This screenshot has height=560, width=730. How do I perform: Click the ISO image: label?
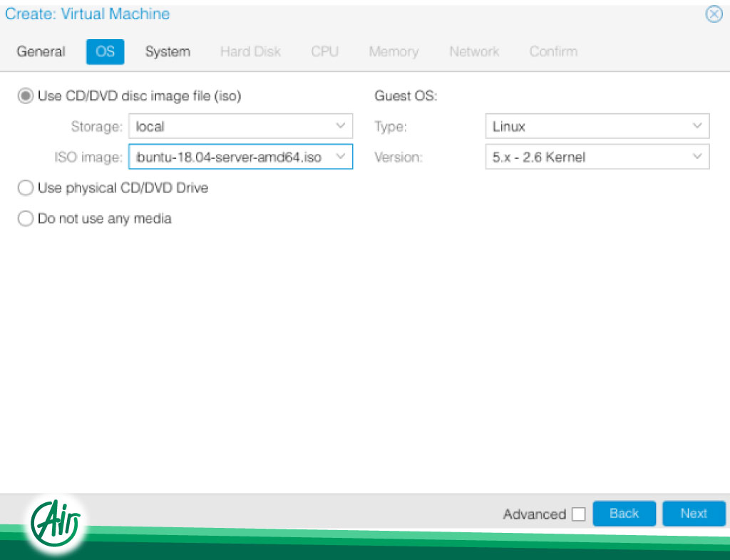point(88,157)
